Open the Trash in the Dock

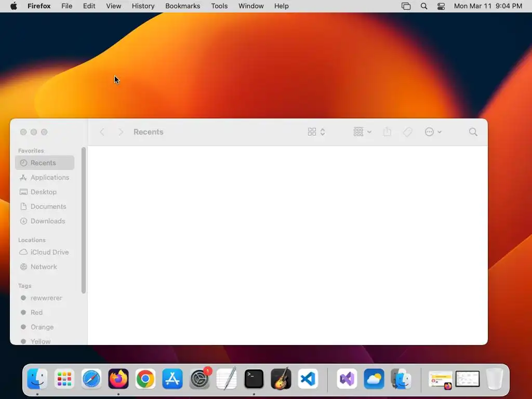495,379
